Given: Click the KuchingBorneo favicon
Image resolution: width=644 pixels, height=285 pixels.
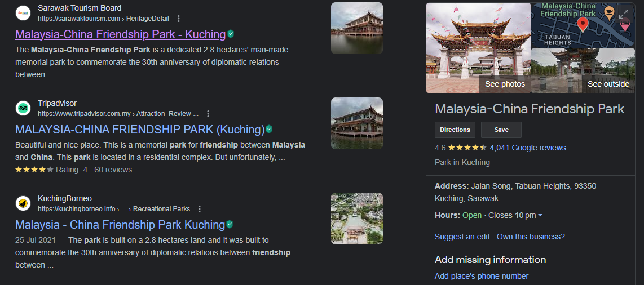Looking at the screenshot, I should 23,203.
